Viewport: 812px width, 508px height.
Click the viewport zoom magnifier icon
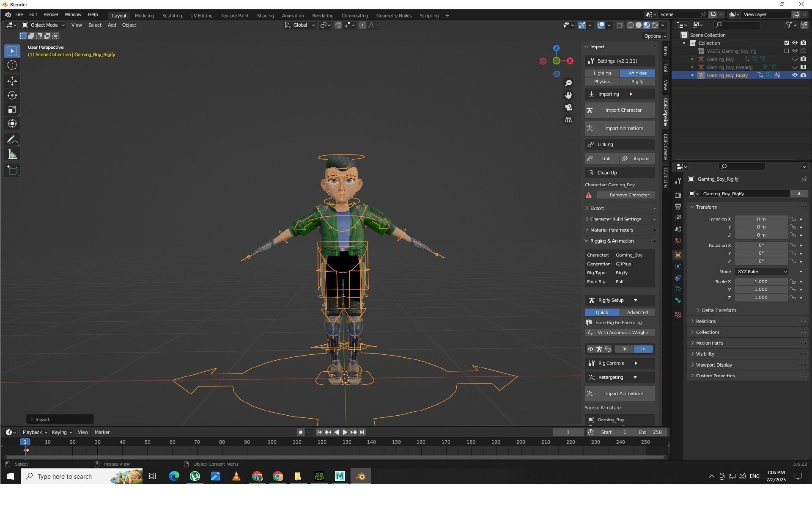tap(568, 83)
